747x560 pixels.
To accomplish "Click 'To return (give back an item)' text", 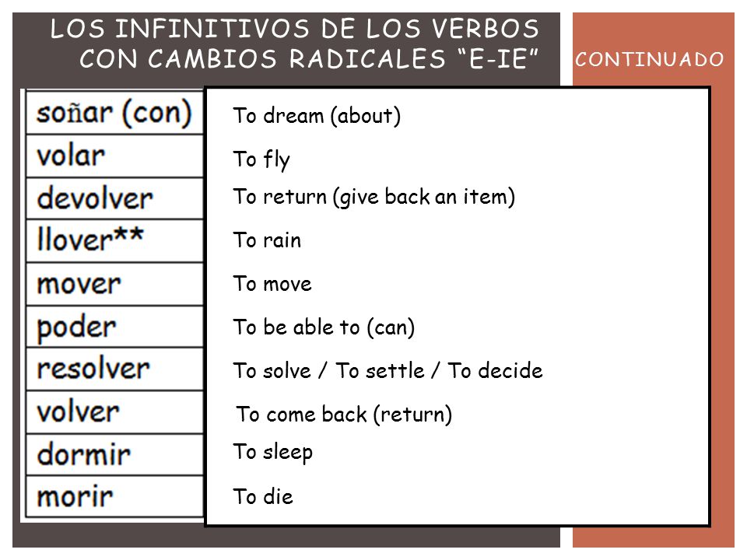I will [374, 197].
